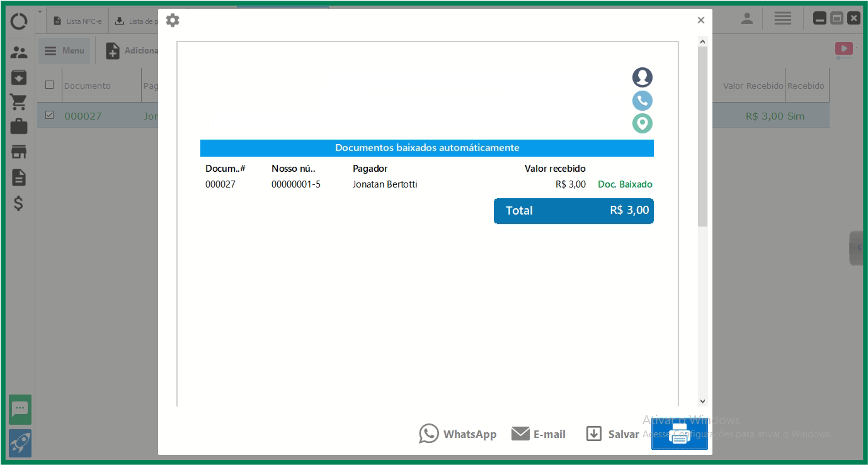Click the blue print button
Viewport: 868px width, 465px height.
click(679, 435)
